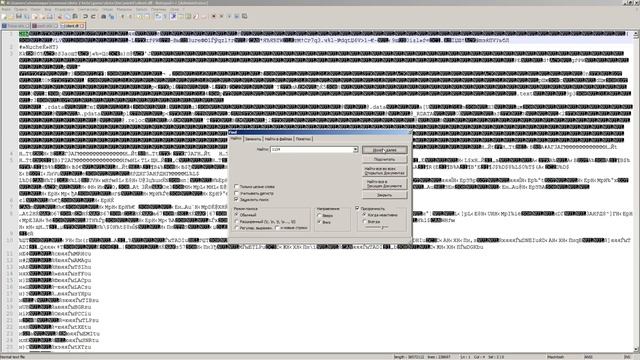The height and width of the screenshot is (360, 640).
Task: Click the Playback macro icon
Action: (x=229, y=16)
